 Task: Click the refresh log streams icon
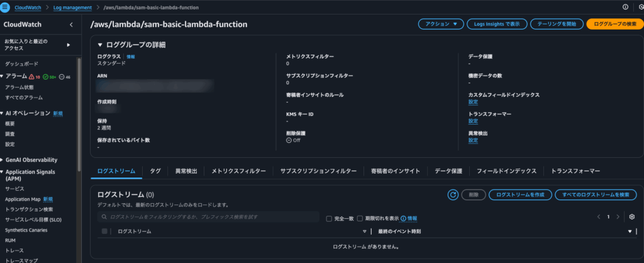coord(452,195)
